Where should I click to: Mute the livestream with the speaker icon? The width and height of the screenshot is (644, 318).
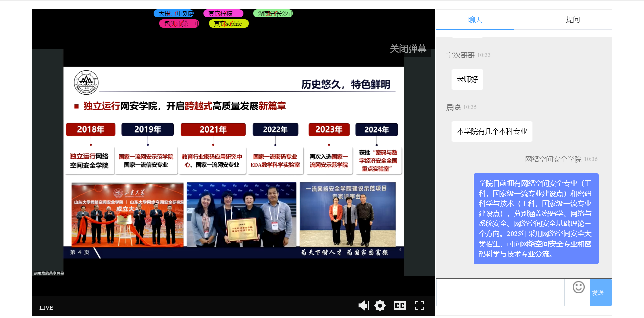click(x=363, y=305)
